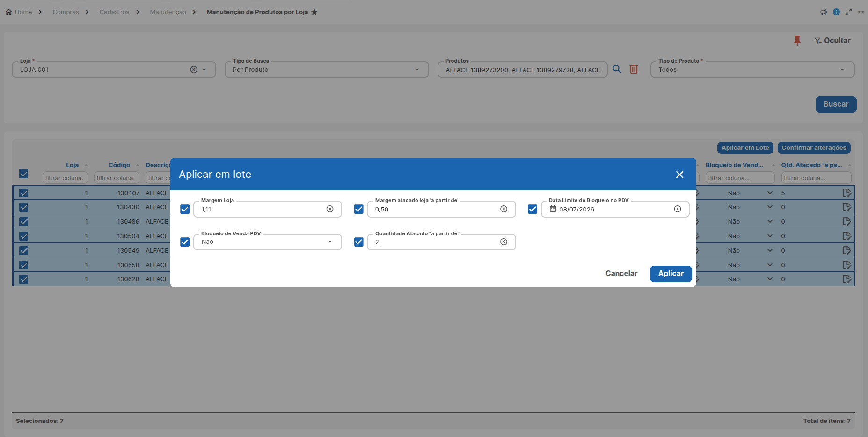Open the Bloqueio de Venda PDV dropdown

(x=330, y=242)
